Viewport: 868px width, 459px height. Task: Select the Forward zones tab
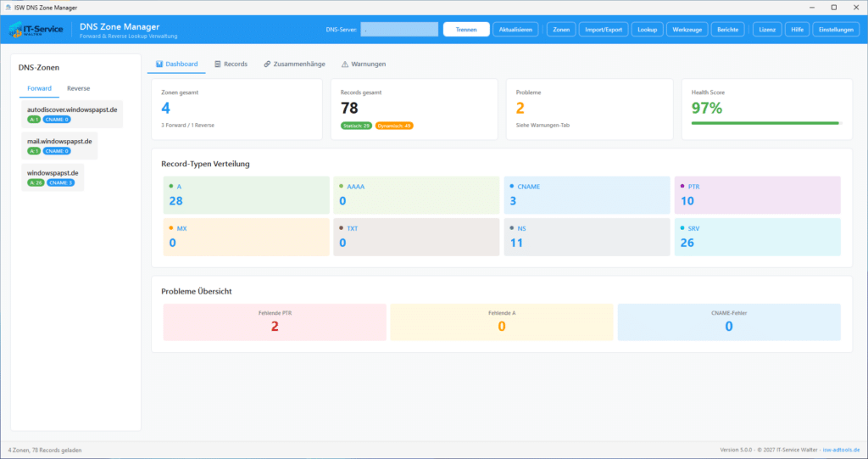tap(39, 89)
